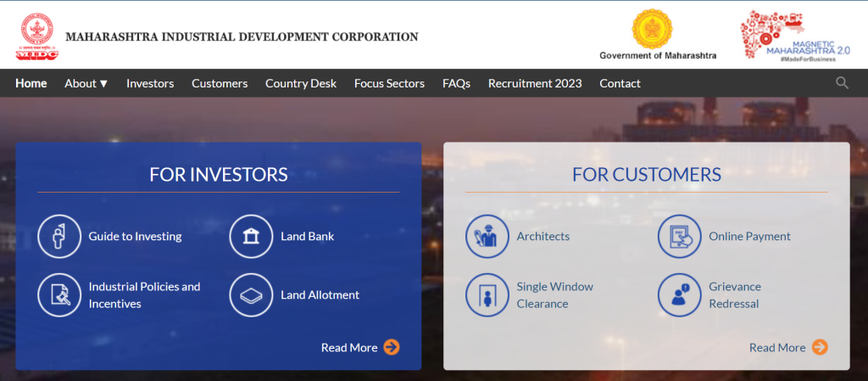This screenshot has width=868, height=381.
Task: Click the Land Allotment layers icon
Action: (251, 295)
